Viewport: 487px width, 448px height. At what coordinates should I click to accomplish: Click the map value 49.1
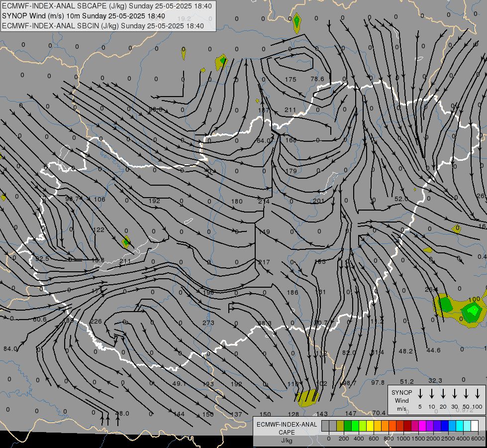click(179, 384)
